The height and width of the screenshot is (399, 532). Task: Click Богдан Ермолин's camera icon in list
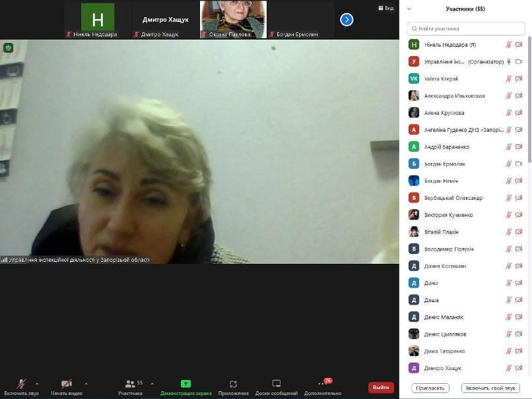click(x=519, y=164)
